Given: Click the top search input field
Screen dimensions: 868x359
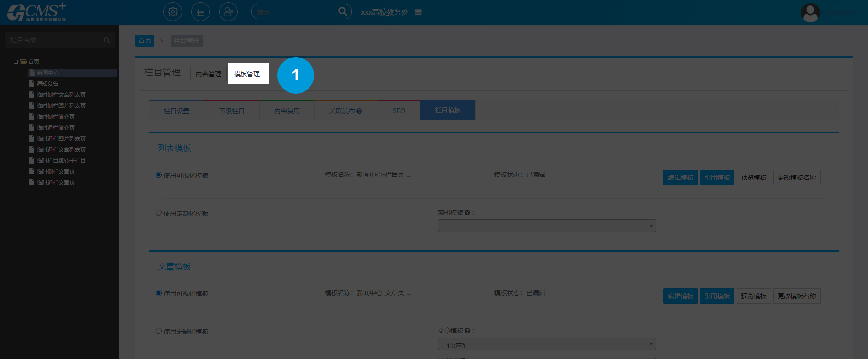Looking at the screenshot, I should click(294, 12).
